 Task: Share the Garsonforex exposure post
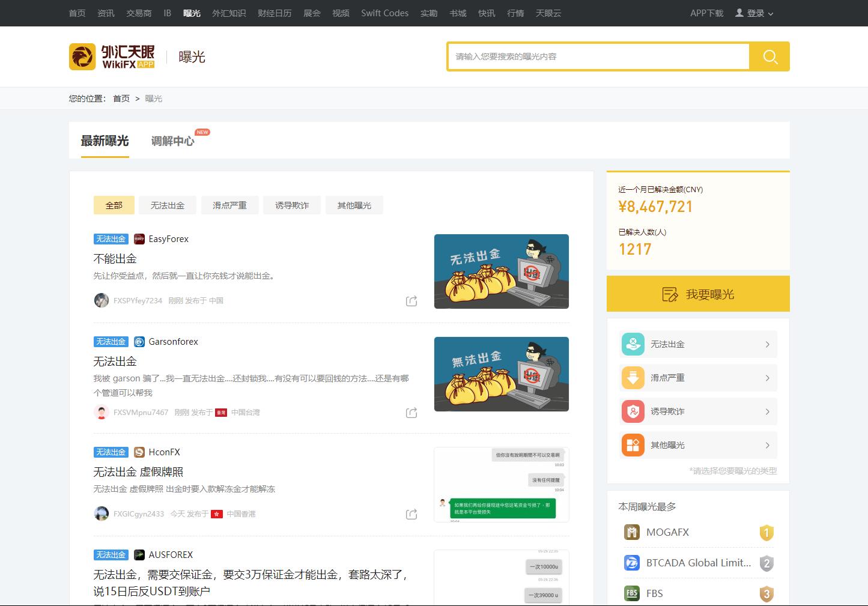pyautogui.click(x=411, y=413)
